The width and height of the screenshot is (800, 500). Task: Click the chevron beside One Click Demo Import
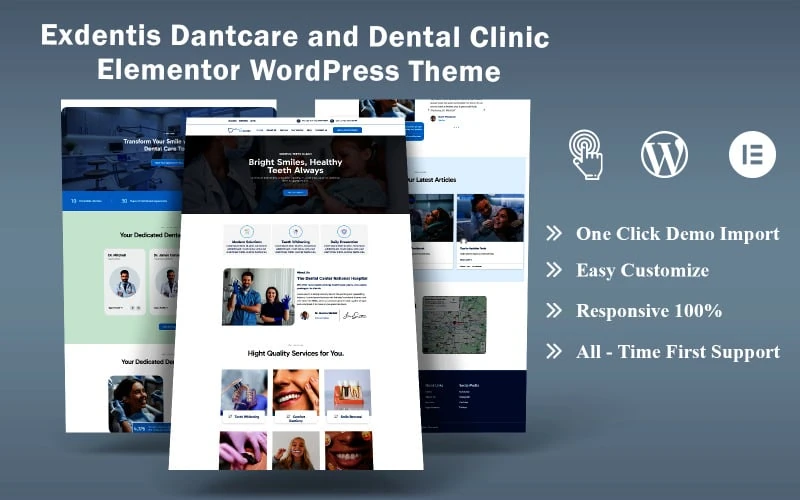(x=553, y=234)
